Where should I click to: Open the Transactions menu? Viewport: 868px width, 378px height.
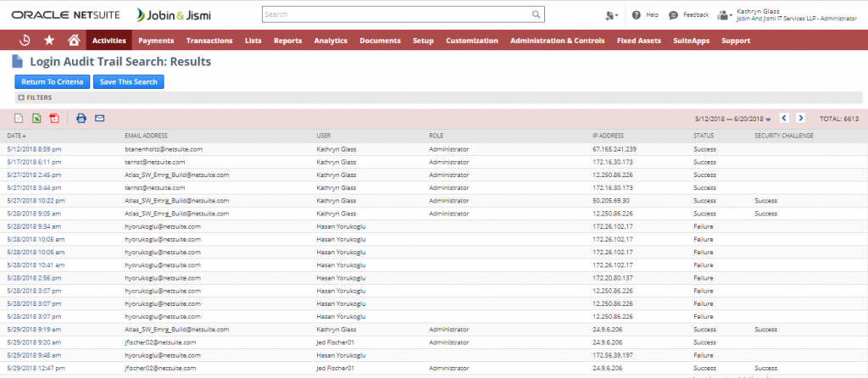tap(209, 41)
